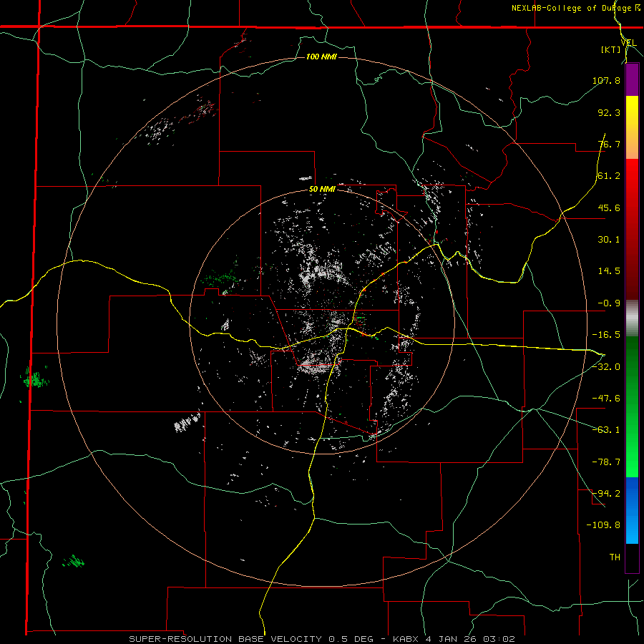Viewport: 644px width, 644px height.
Task: Click the -63.1 velocity scale label
Action: pos(606,430)
